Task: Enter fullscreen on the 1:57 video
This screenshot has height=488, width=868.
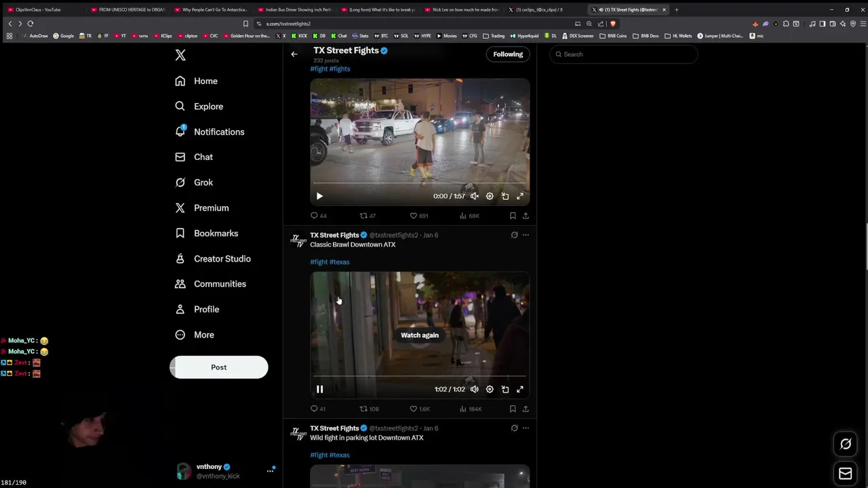Action: point(520,196)
